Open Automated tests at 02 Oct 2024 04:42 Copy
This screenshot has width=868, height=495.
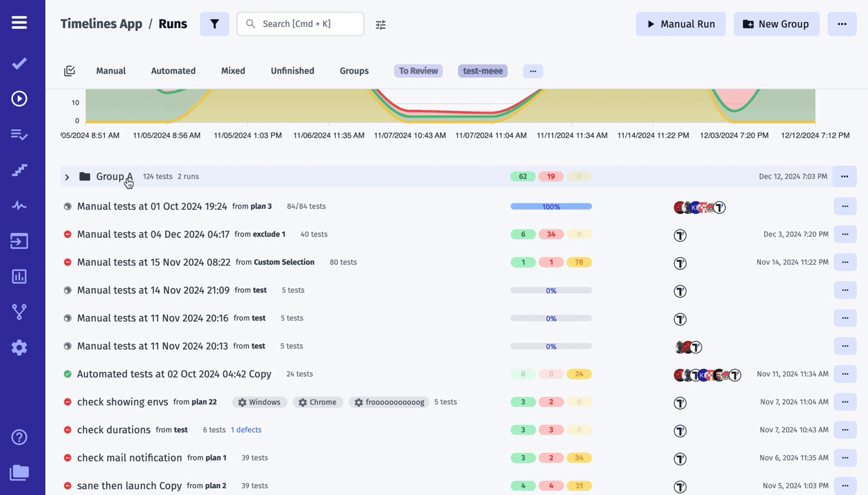point(174,374)
